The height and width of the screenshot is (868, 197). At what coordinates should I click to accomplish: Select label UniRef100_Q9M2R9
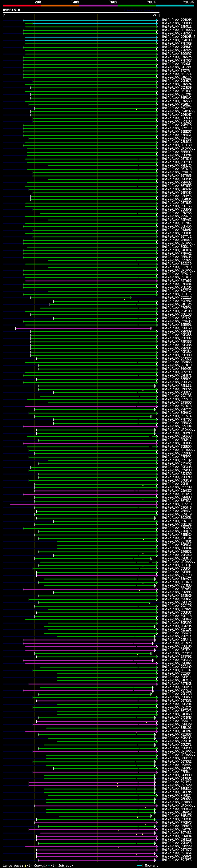[x=177, y=846]
